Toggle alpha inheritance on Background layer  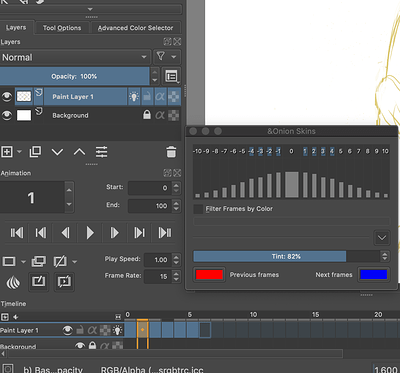coord(160,115)
